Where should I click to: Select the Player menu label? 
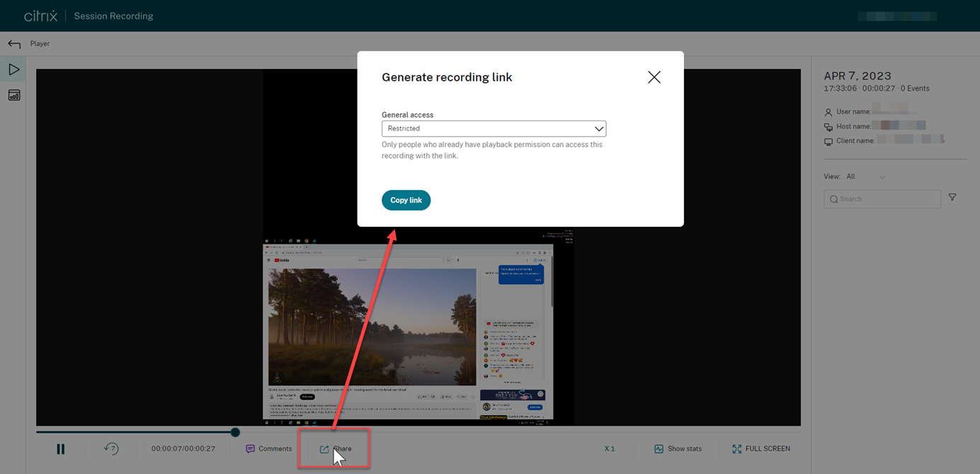pos(40,43)
